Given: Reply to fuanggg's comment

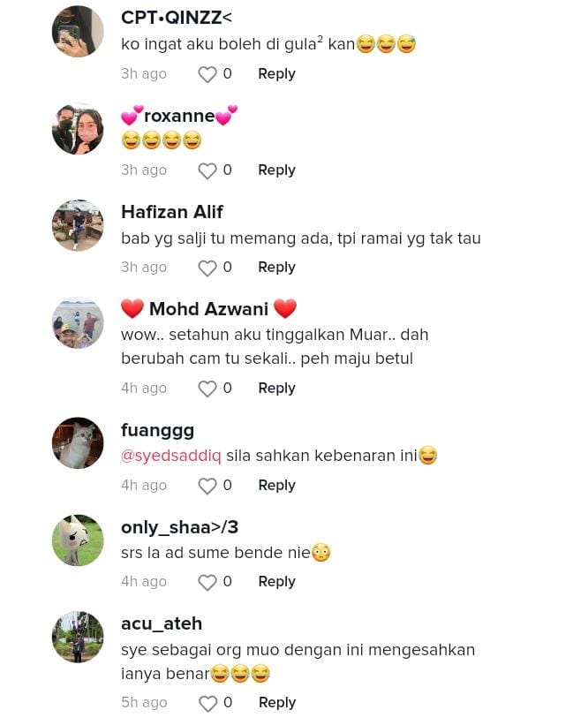Looking at the screenshot, I should (x=276, y=485).
